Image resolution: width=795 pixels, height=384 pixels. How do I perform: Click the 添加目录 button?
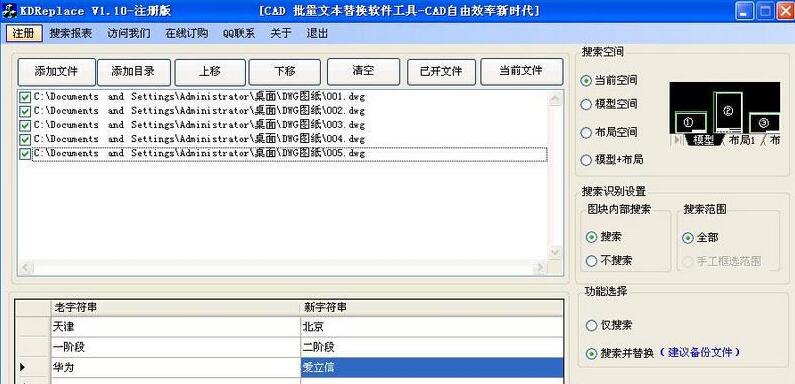tap(133, 72)
